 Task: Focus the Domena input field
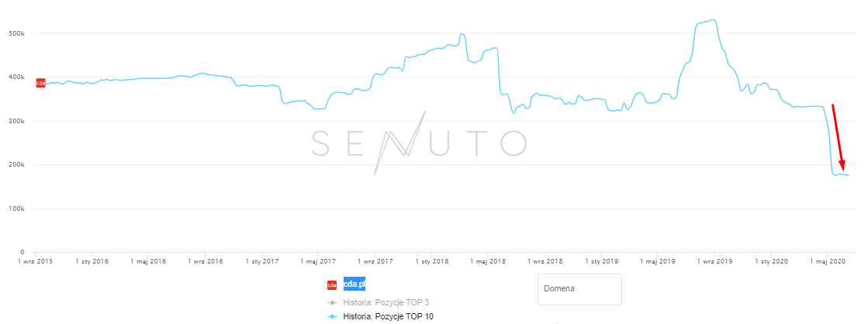point(579,289)
